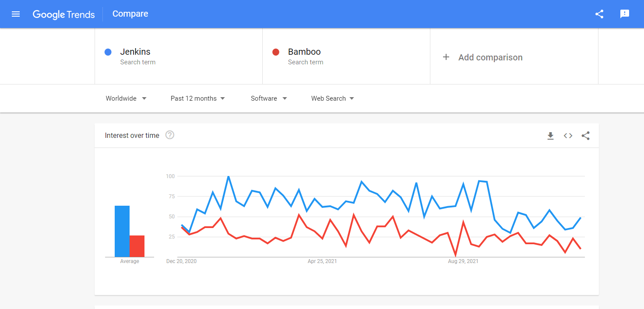This screenshot has width=644, height=309.
Task: Click the Google Trends logo
Action: (x=64, y=14)
